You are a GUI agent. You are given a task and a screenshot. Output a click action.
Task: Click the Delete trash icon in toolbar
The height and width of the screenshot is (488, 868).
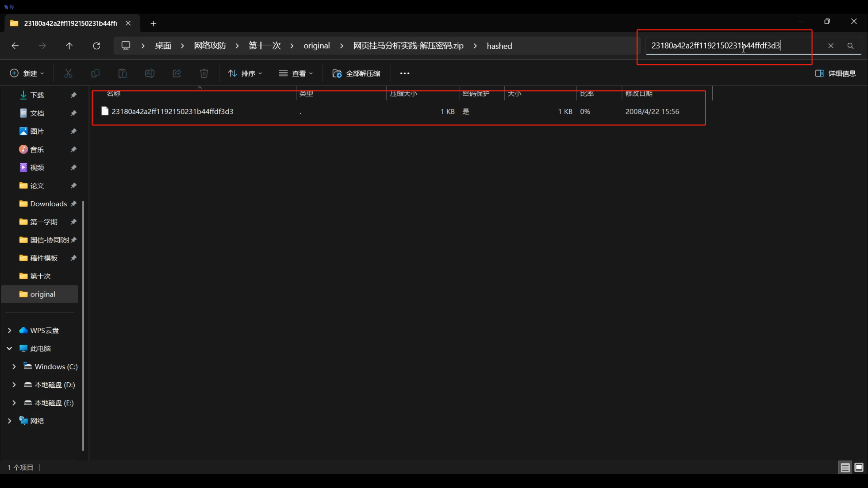click(x=204, y=74)
